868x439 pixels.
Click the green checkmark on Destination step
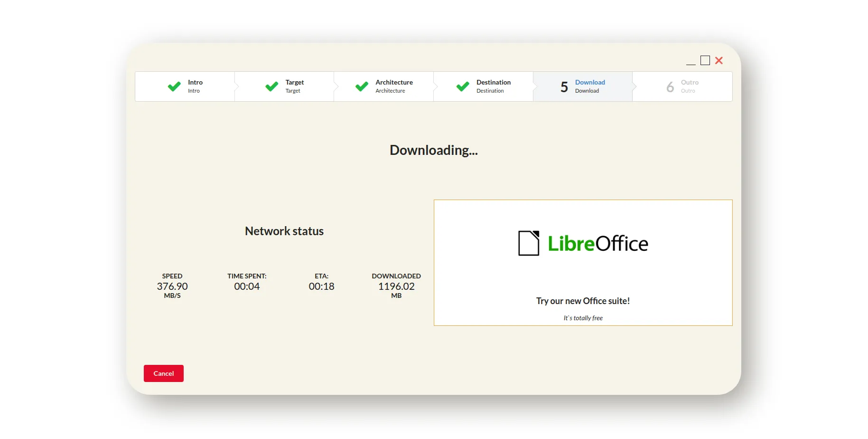[x=463, y=86]
